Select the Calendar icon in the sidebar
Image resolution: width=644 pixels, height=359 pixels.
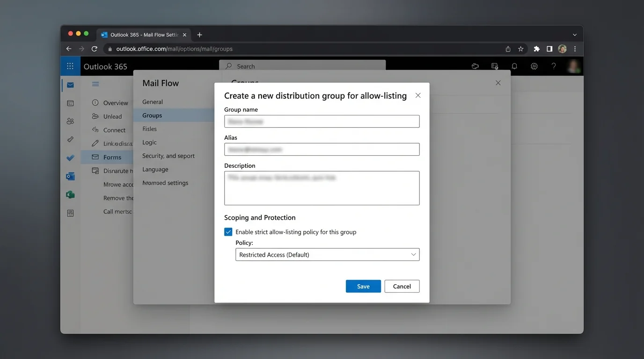coord(70,102)
